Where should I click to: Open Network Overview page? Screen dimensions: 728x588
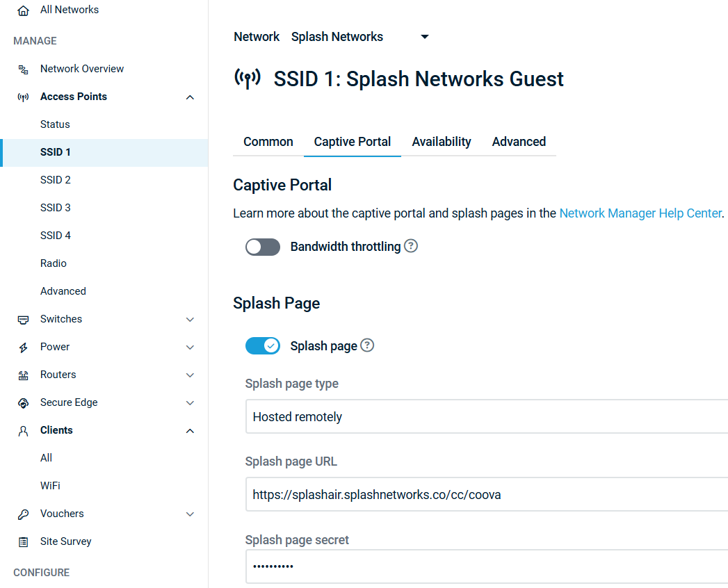click(x=82, y=69)
